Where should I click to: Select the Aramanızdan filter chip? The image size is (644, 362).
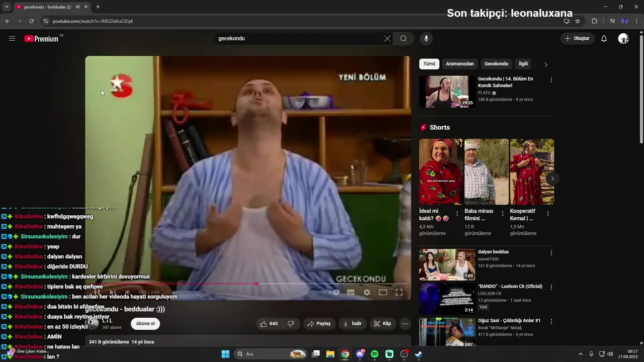[460, 64]
